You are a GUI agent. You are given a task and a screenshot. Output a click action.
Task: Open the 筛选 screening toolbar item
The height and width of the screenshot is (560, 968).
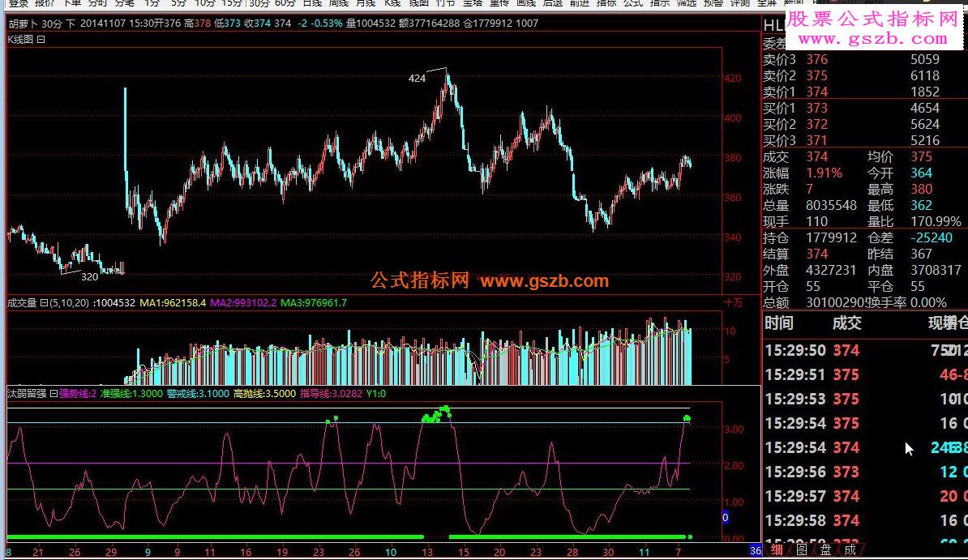click(687, 3)
